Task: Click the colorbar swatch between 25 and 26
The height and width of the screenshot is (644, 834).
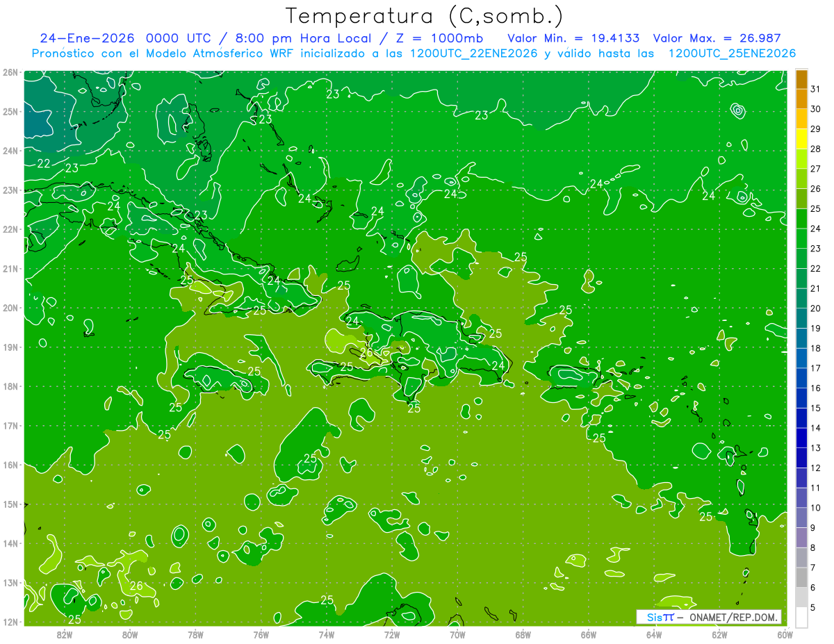Action: click(801, 199)
